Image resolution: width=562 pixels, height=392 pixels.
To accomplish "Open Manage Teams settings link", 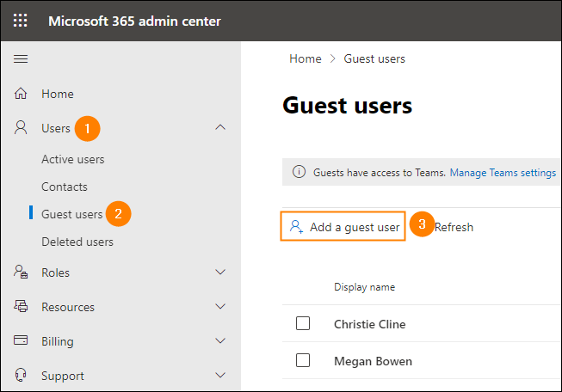I will (503, 173).
